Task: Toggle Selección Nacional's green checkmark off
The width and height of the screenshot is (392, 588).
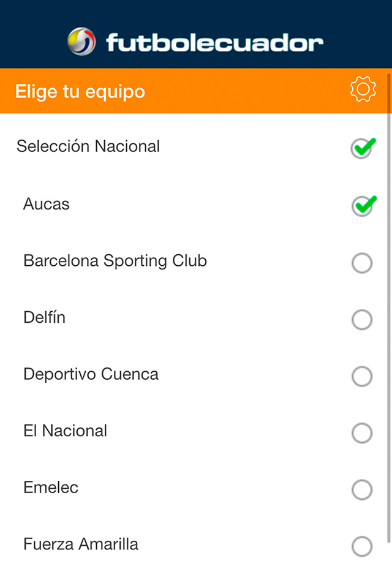Action: 362,147
